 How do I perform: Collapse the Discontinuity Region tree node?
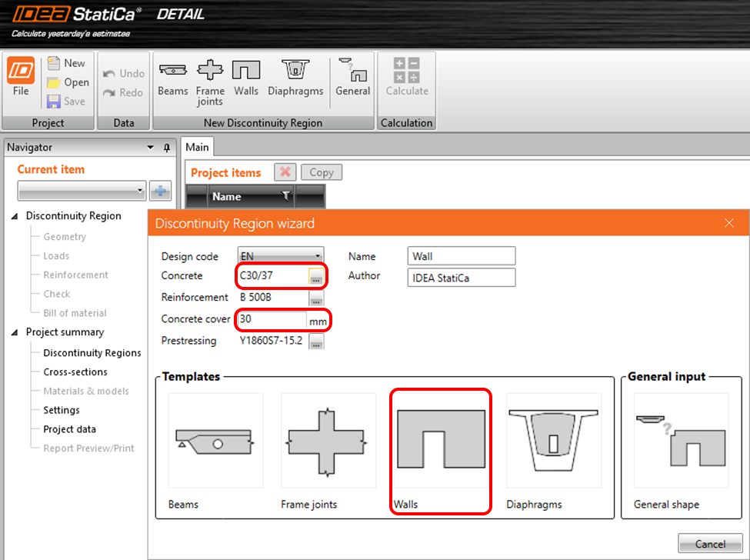(16, 216)
